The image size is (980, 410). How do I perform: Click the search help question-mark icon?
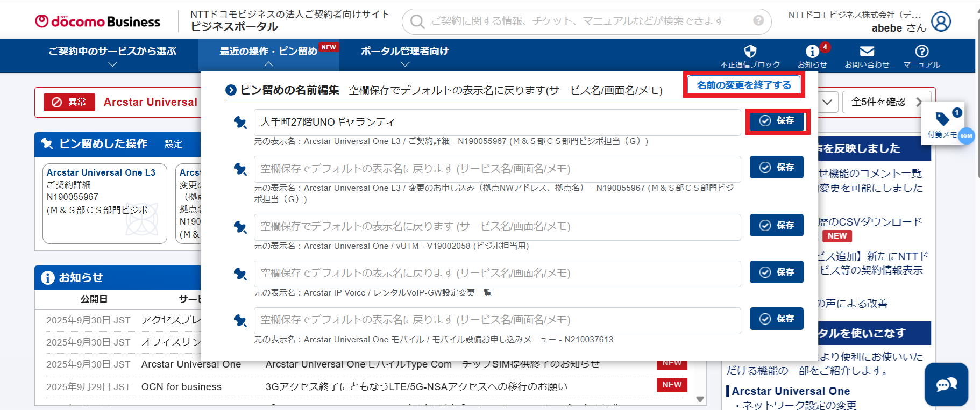point(758,20)
